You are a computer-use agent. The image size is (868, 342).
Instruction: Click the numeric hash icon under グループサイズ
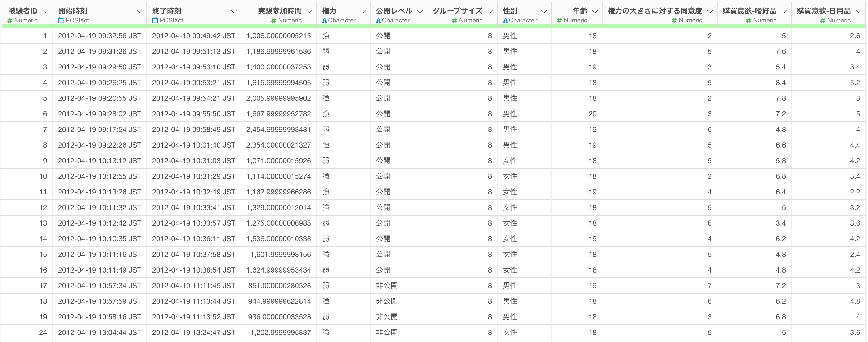point(455,20)
